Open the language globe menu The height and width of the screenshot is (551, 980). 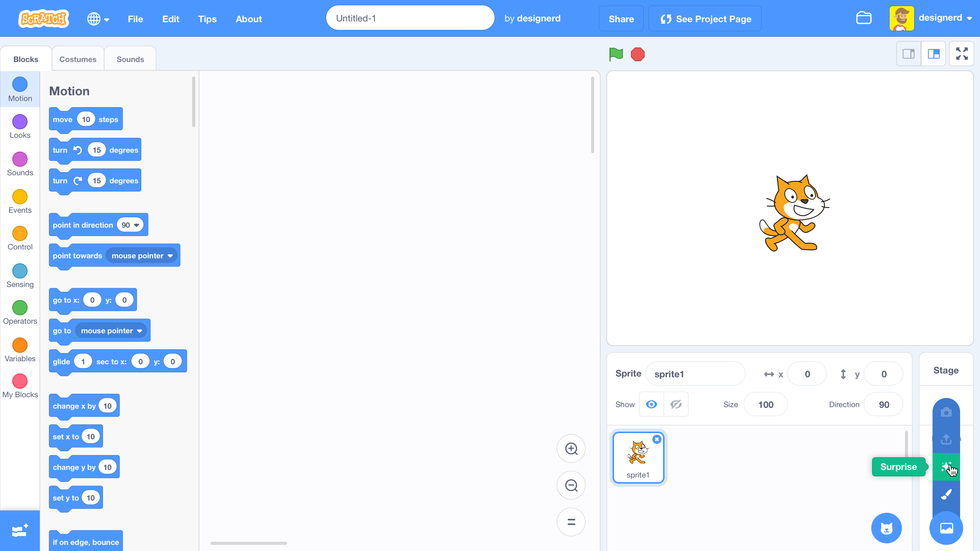click(x=98, y=19)
